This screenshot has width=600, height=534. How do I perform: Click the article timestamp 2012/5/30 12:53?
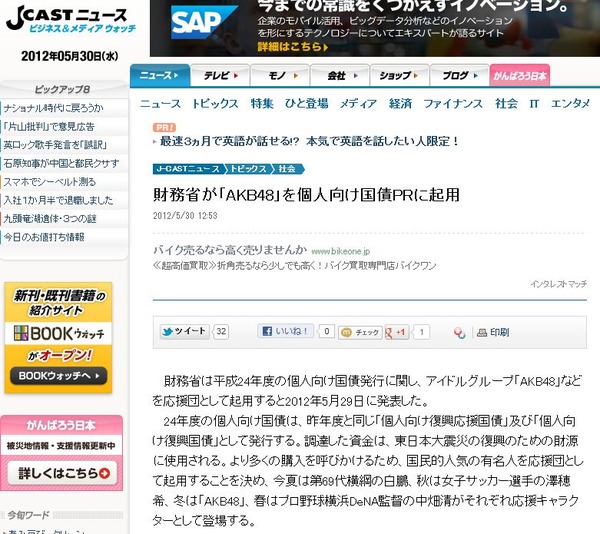[185, 216]
